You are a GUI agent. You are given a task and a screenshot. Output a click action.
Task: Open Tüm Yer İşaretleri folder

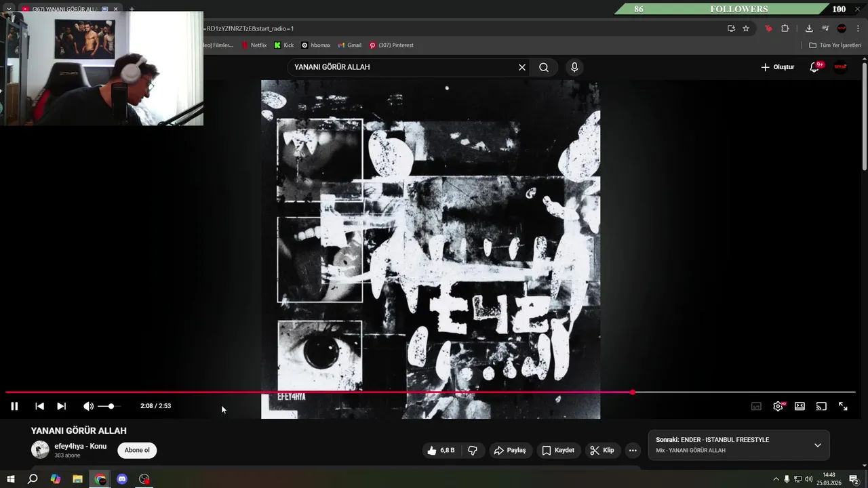[835, 45]
